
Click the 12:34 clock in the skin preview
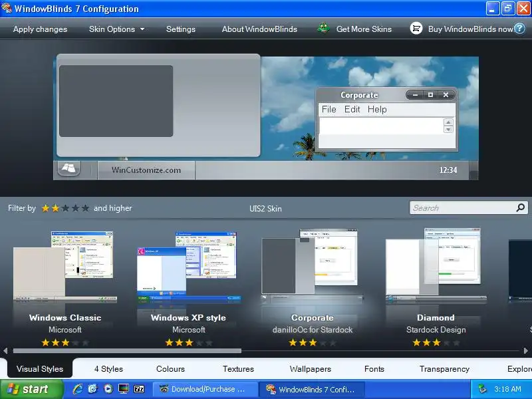[x=448, y=170]
